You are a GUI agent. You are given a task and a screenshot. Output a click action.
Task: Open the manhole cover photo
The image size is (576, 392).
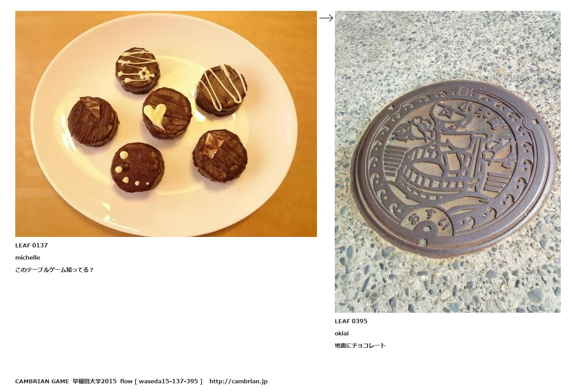(448, 162)
